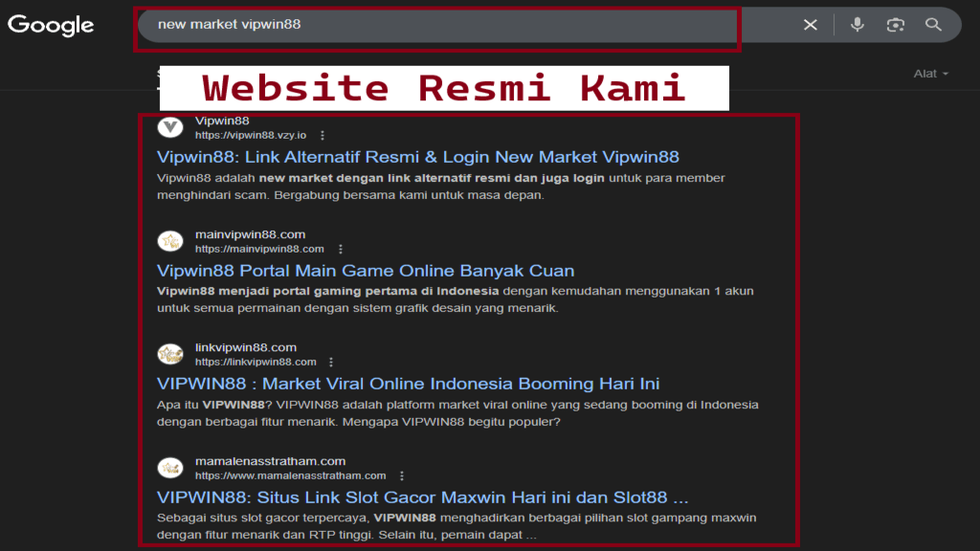Click the mainvipwin88.com result favicon
Screen dimensions: 980x551
click(170, 240)
